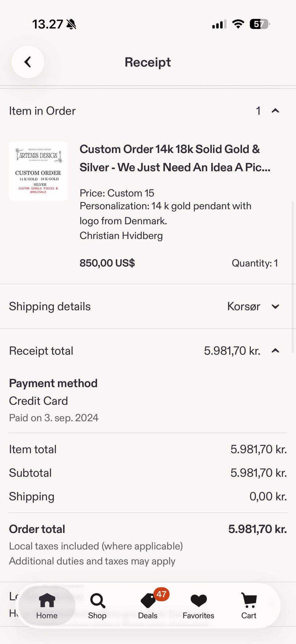The image size is (296, 644).
Task: Tap the Wi-Fi status icon
Action: point(238,24)
